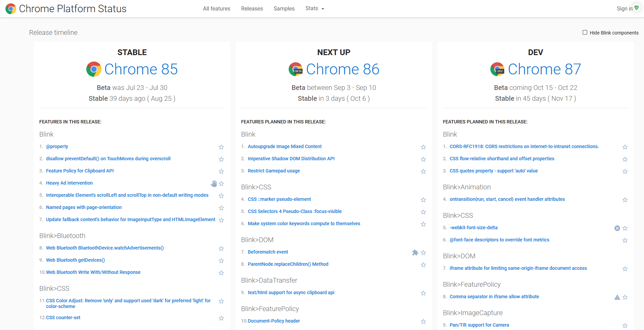Open the Stats dropdown menu
644x330 pixels.
click(315, 8)
